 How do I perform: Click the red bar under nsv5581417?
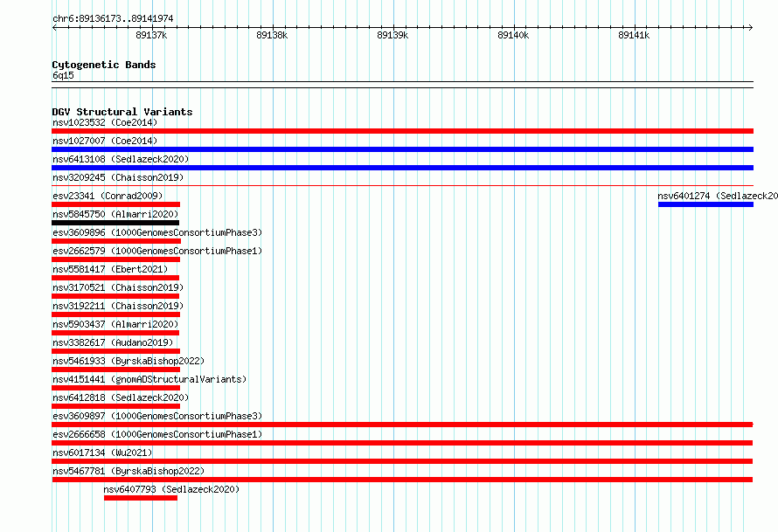115,278
